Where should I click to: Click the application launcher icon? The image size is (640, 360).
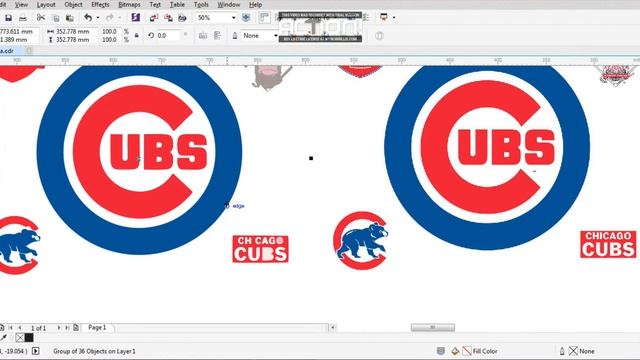point(384,17)
